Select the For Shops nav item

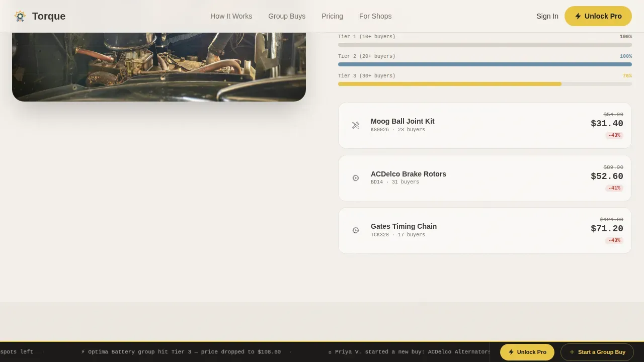pos(375,16)
